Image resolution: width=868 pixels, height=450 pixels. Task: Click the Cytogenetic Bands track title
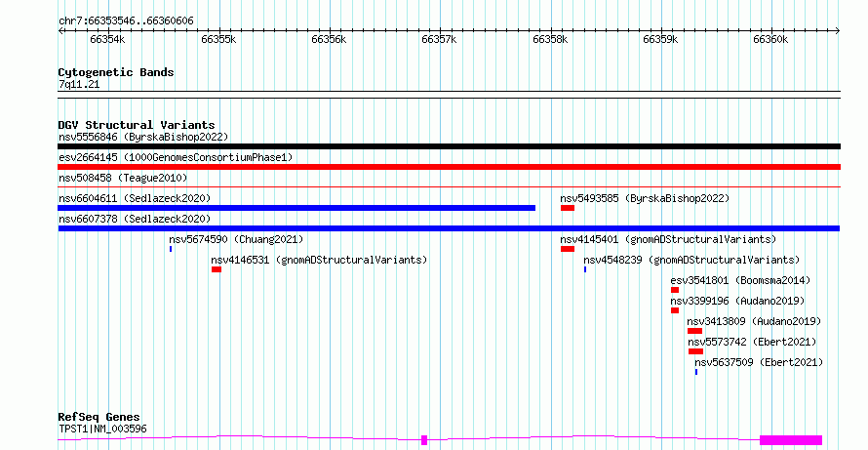click(116, 72)
